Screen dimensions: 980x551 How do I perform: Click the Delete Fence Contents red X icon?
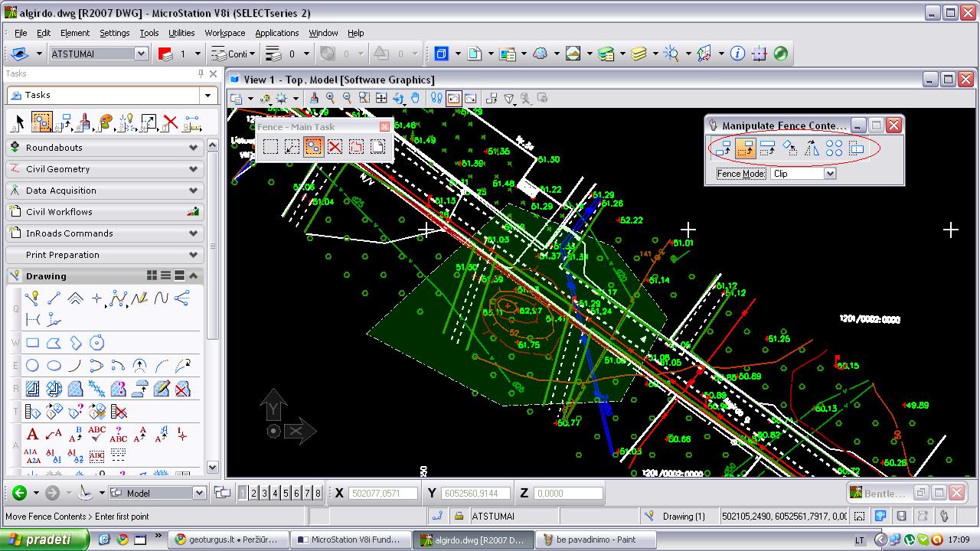[x=335, y=146]
